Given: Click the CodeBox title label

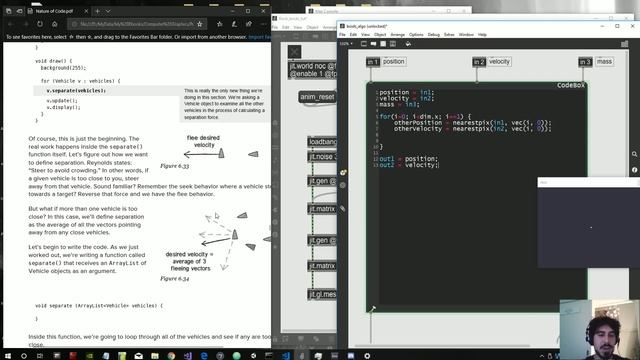Looking at the screenshot, I should pos(571,85).
